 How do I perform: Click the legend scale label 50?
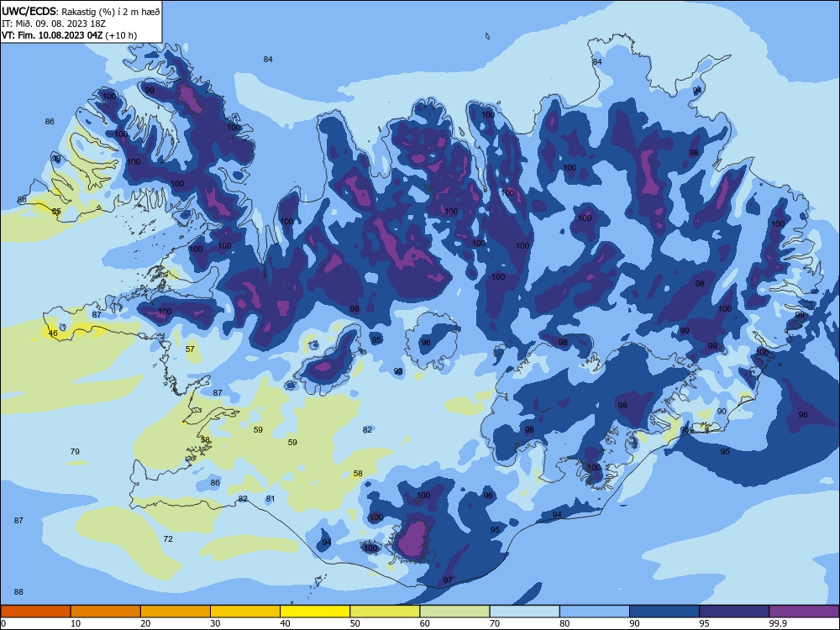click(x=355, y=623)
